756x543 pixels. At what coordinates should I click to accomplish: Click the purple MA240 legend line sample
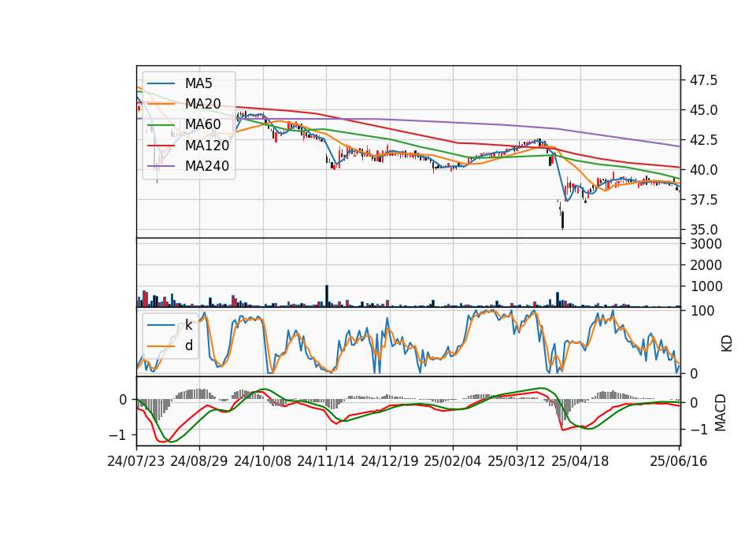click(161, 166)
